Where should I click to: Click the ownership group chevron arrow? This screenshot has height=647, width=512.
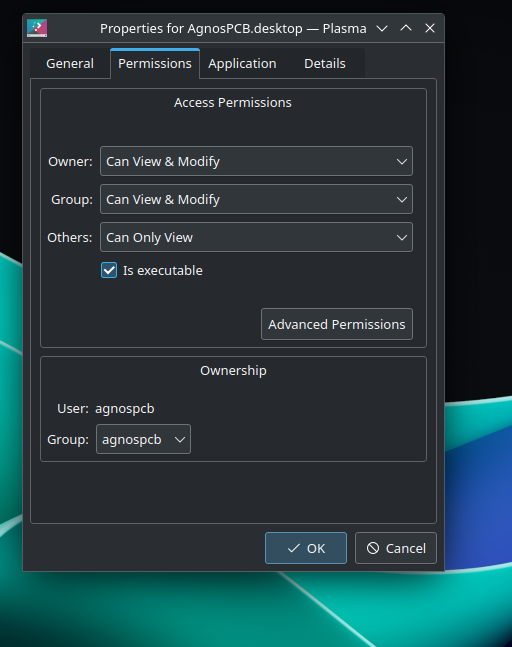[x=180, y=439]
